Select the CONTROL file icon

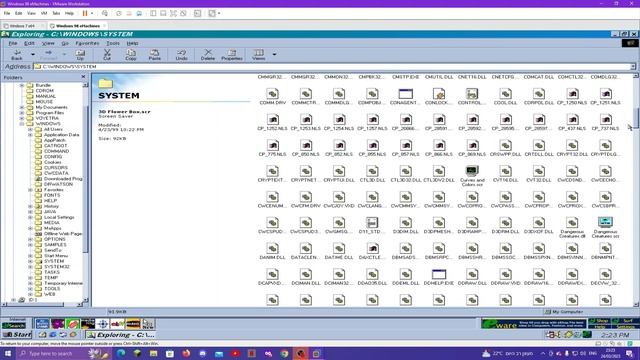(x=472, y=94)
